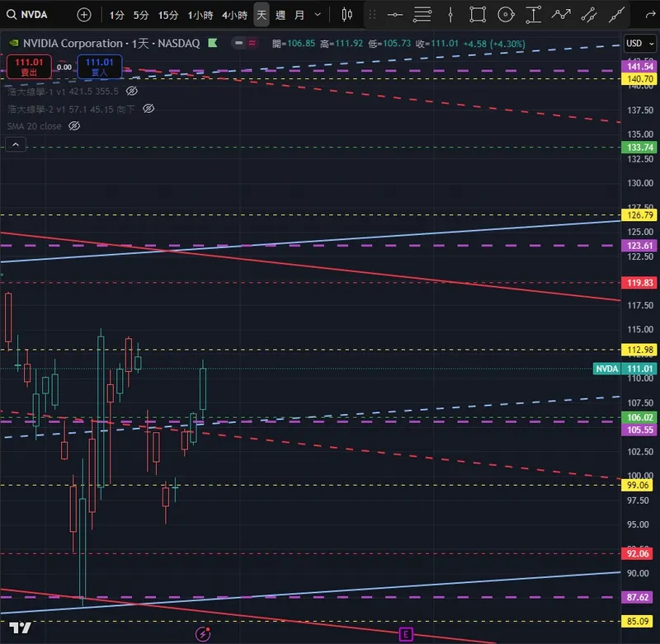Click the 141.54 purple price label
Image resolution: width=660 pixels, height=644 pixels.
tap(639, 67)
